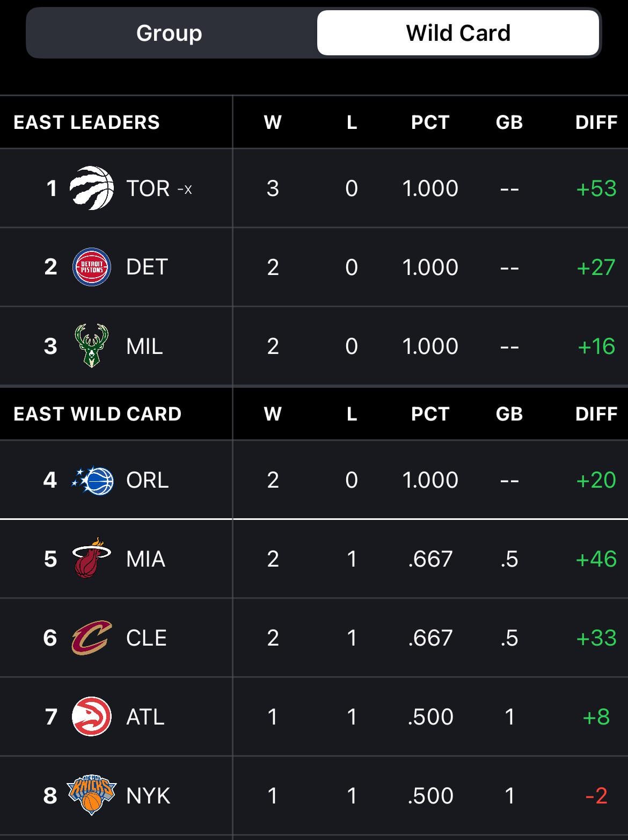This screenshot has width=628, height=840.
Task: Click the EAST WILD CARD section heading
Action: pos(98,414)
